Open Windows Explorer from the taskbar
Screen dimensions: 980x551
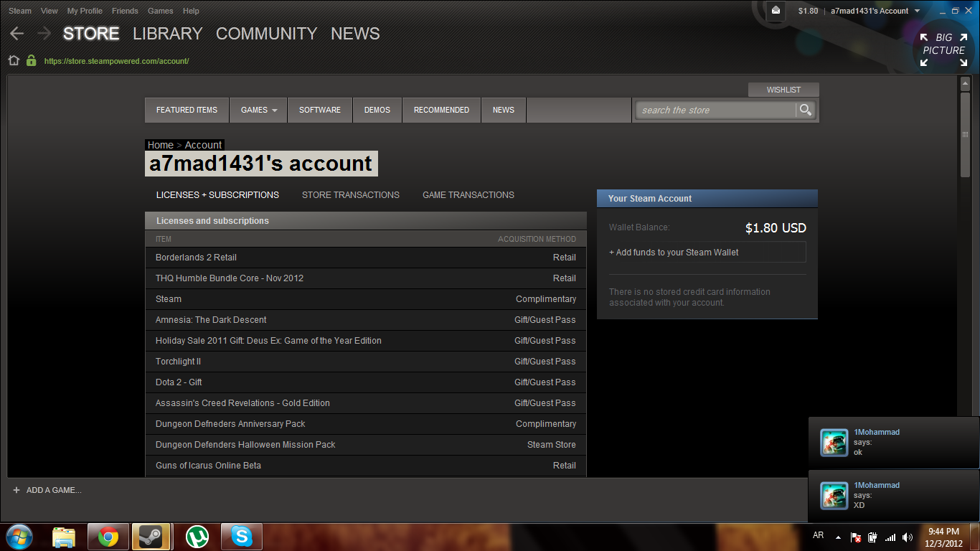[x=64, y=537]
